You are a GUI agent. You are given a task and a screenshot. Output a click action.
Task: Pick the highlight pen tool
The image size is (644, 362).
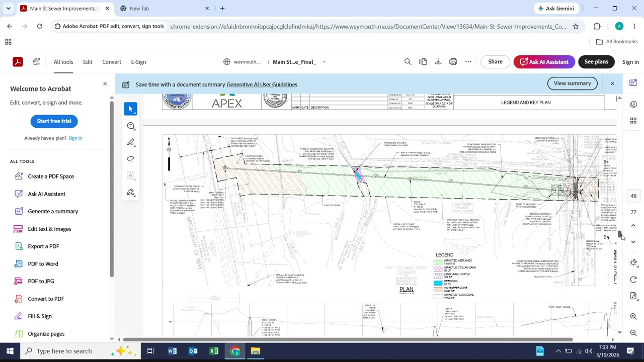[130, 142]
